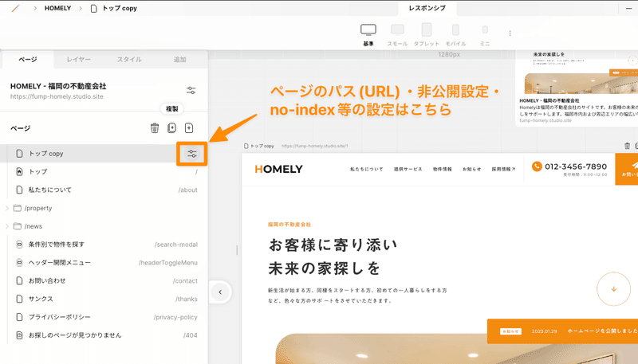Click 提供サービス nav link in canvas
This screenshot has width=638, height=364.
pos(408,169)
